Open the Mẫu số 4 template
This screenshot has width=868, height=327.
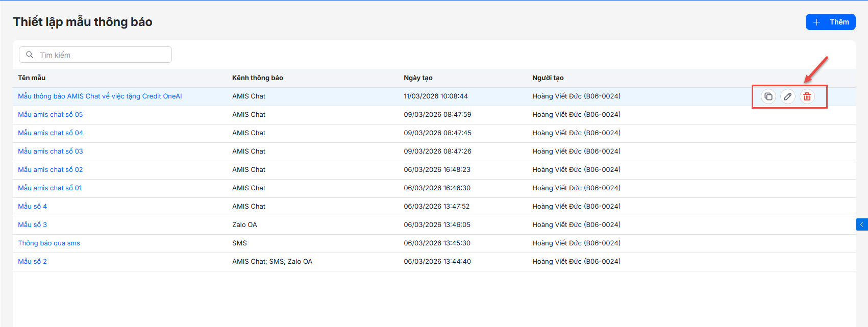click(x=33, y=206)
